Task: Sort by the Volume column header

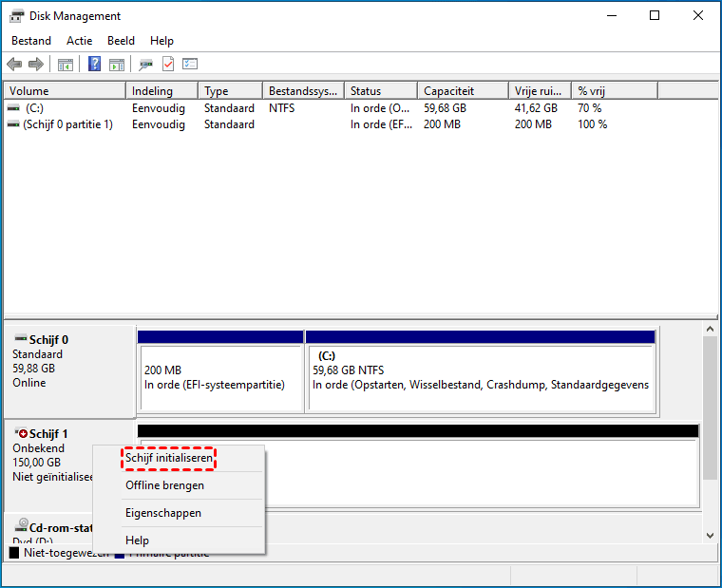Action: click(65, 91)
